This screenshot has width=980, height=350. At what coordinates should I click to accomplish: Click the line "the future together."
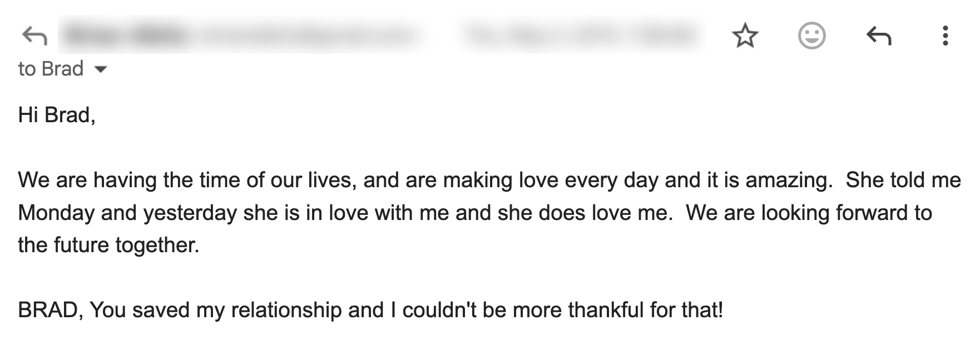(x=108, y=245)
